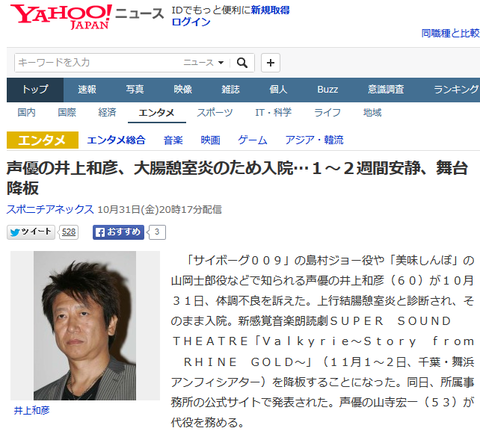Open the ゲーム subcategory link
480x437 pixels.
point(252,140)
